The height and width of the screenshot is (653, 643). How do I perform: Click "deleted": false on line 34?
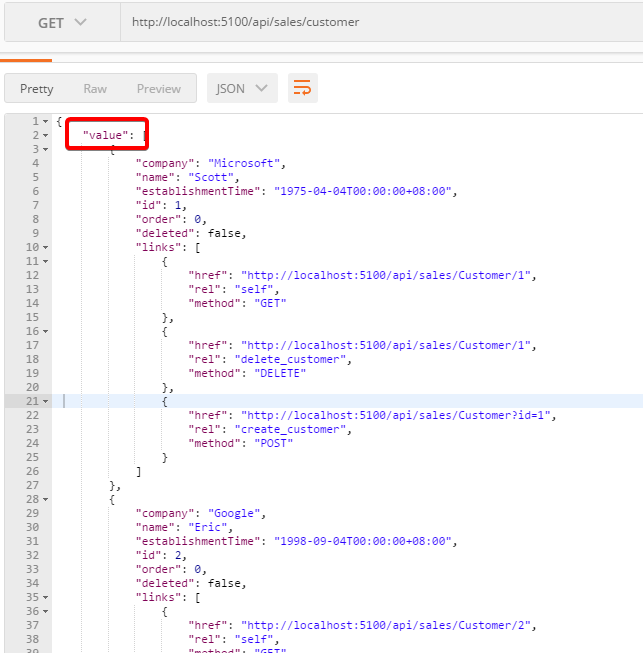click(x=188, y=583)
